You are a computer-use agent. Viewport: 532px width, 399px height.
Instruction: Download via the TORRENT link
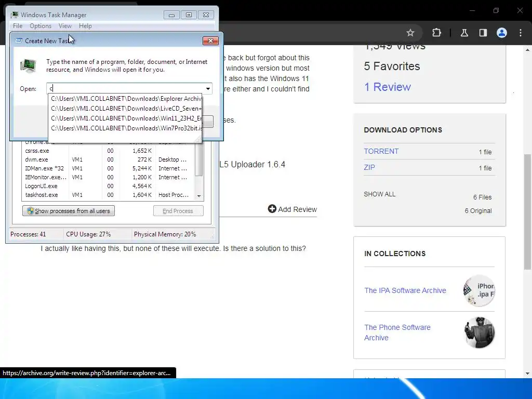click(381, 151)
